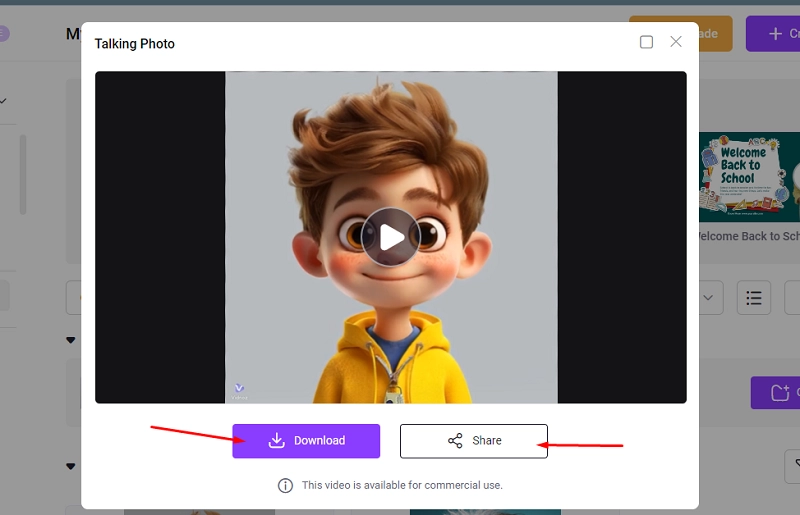This screenshot has width=800, height=515.
Task: Open the sort dropdown chevron
Action: point(709,298)
